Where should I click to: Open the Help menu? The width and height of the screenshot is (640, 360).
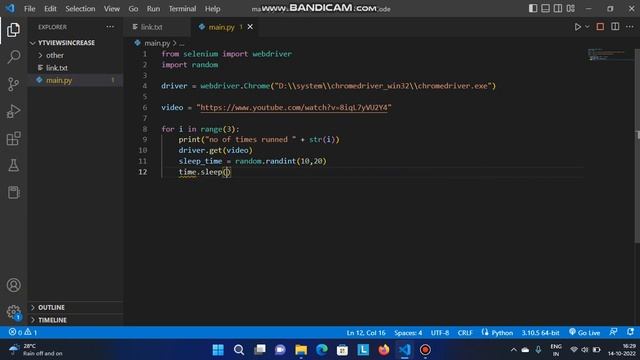coord(212,9)
